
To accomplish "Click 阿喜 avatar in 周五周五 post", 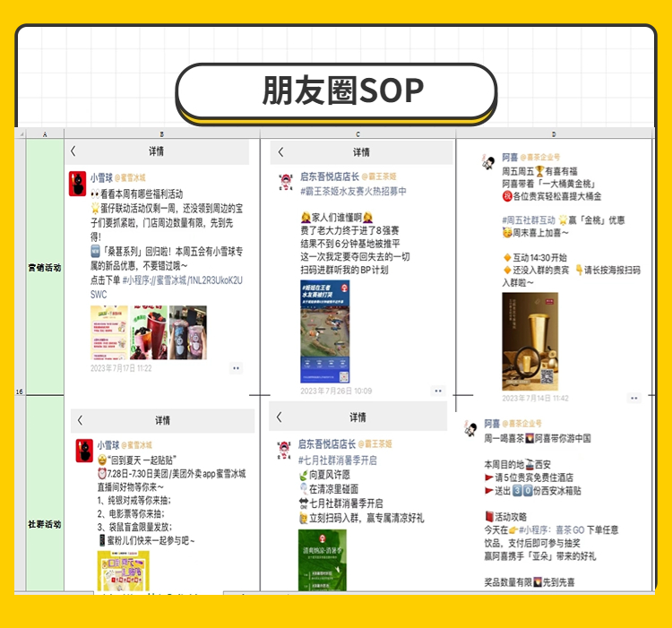I will click(x=488, y=162).
